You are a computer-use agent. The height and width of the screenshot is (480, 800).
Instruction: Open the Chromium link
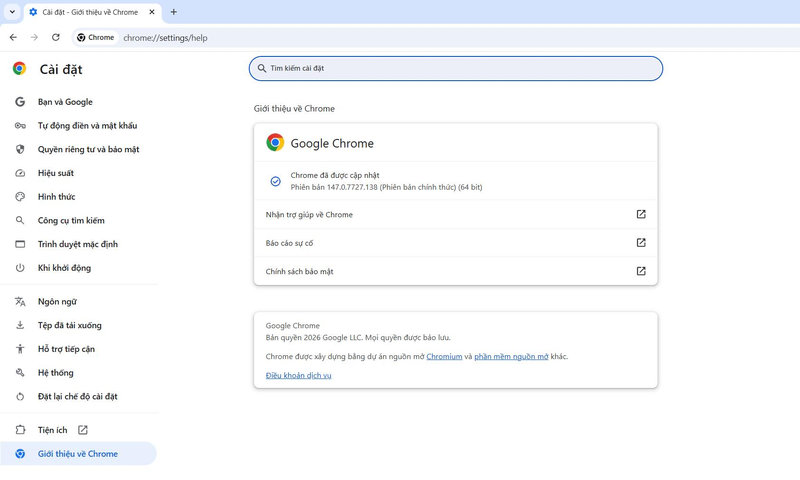[x=444, y=357]
